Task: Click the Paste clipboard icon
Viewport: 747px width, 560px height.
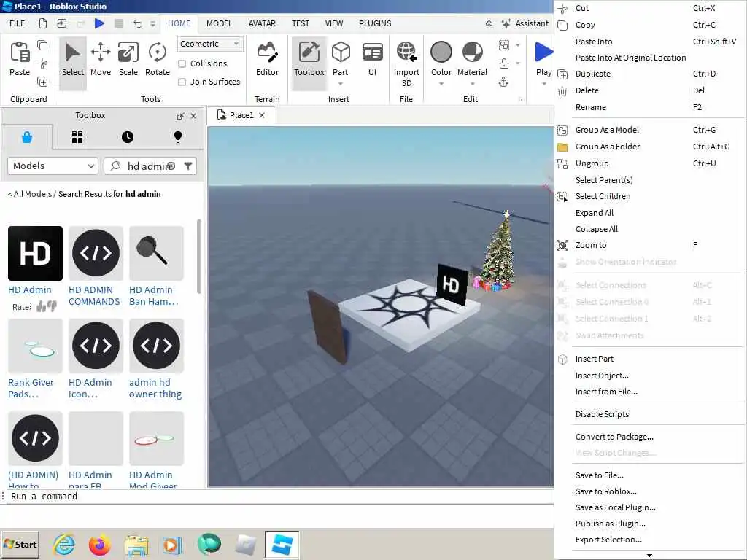Action: pyautogui.click(x=20, y=52)
